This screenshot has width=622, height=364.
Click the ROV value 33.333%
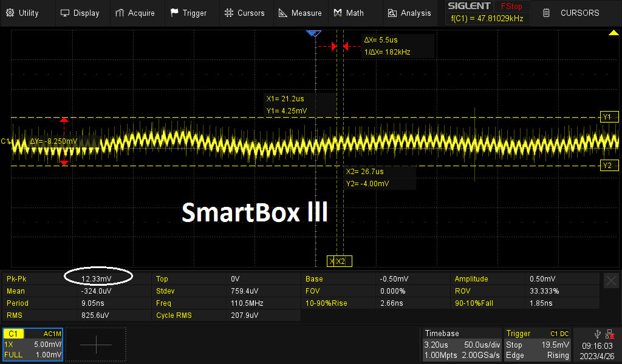(x=544, y=291)
